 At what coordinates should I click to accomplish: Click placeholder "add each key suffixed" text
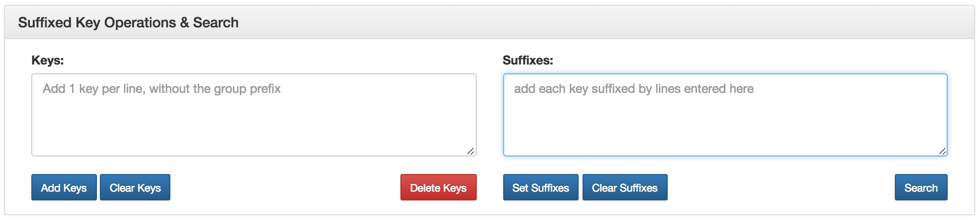pyautogui.click(x=633, y=89)
